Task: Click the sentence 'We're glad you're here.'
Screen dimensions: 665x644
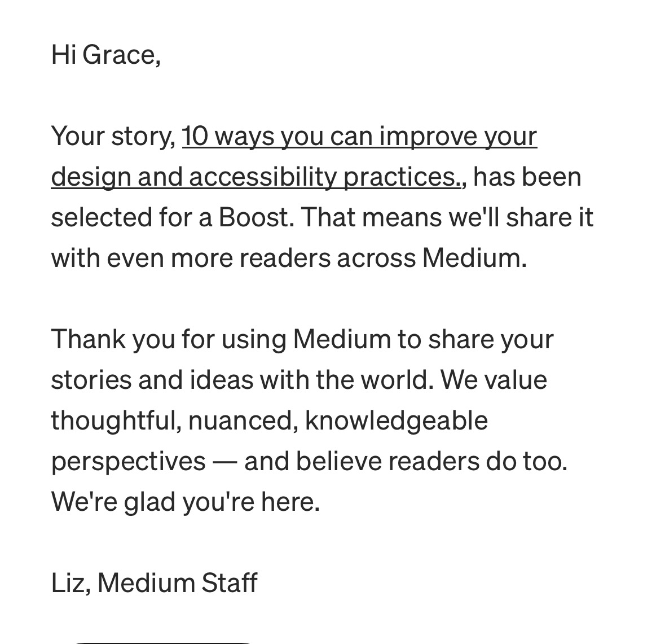Action: (x=185, y=502)
